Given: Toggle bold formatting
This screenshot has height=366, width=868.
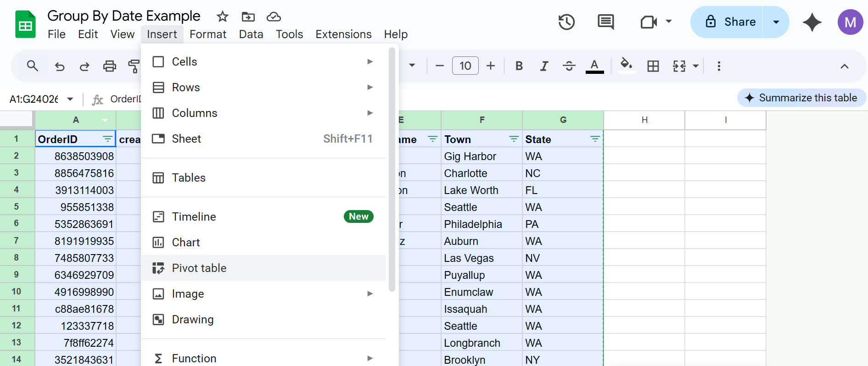Looking at the screenshot, I should point(519,66).
